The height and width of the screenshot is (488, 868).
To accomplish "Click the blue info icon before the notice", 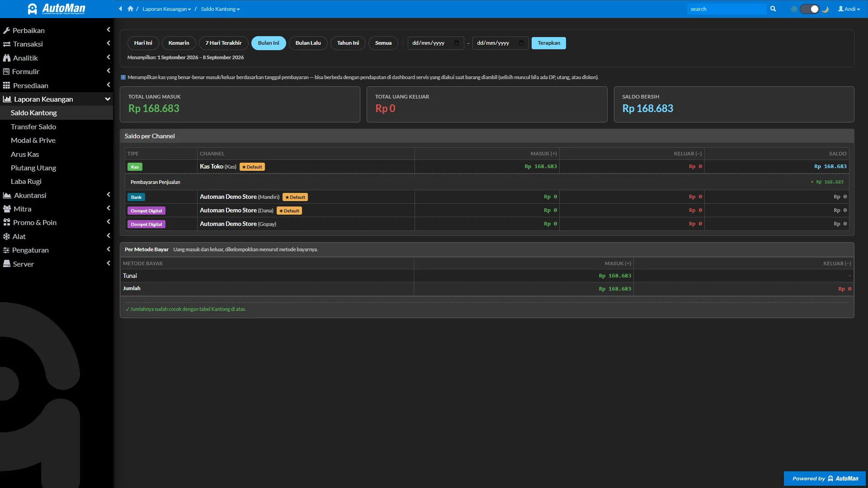I will point(123,77).
